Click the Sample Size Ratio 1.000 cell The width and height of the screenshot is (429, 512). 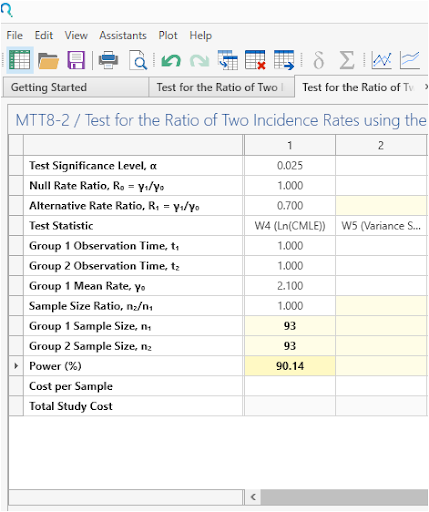290,306
